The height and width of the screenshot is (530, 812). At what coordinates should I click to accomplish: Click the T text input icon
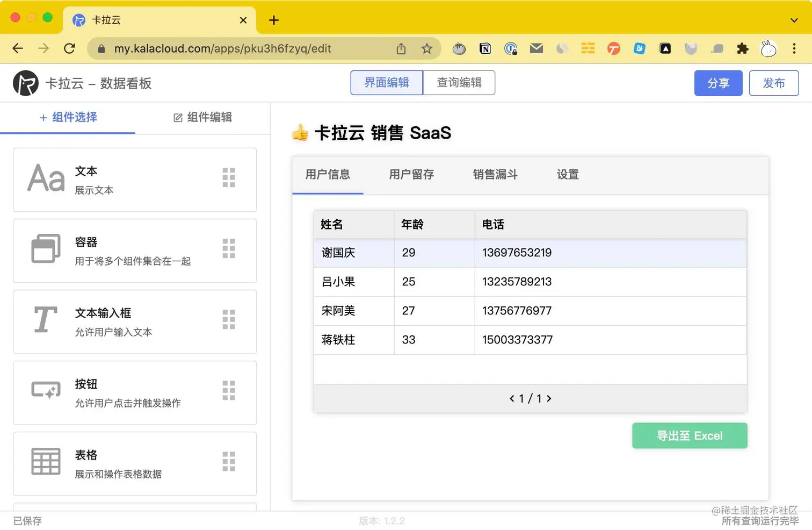coord(46,319)
